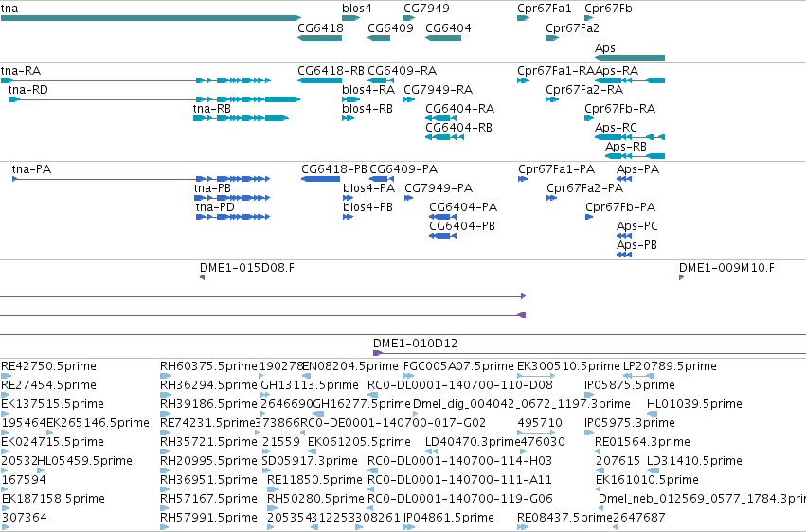Select the SD05917.3prime EST label
The image size is (806, 532).
[310, 461]
